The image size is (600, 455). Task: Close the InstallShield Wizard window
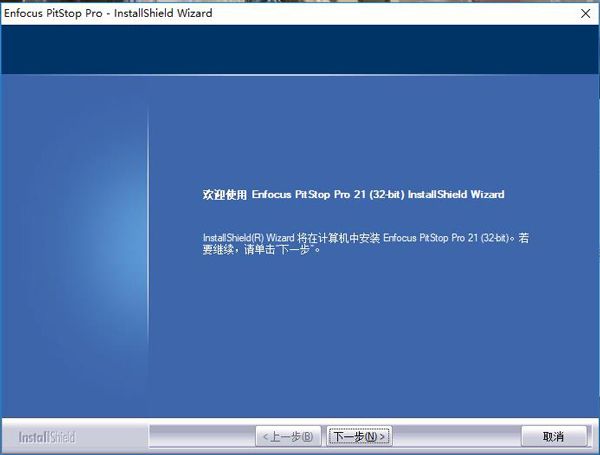click(x=585, y=13)
